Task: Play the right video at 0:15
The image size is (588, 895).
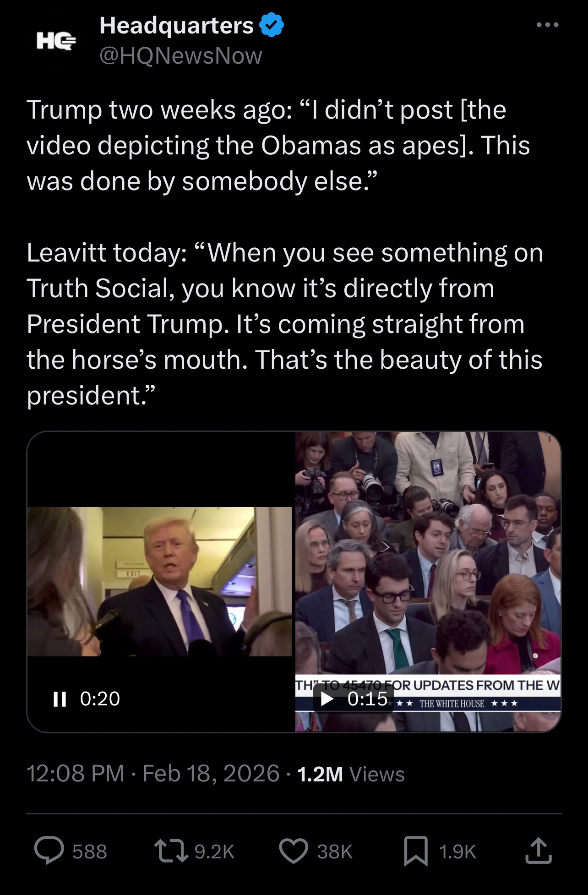Action: (327, 699)
